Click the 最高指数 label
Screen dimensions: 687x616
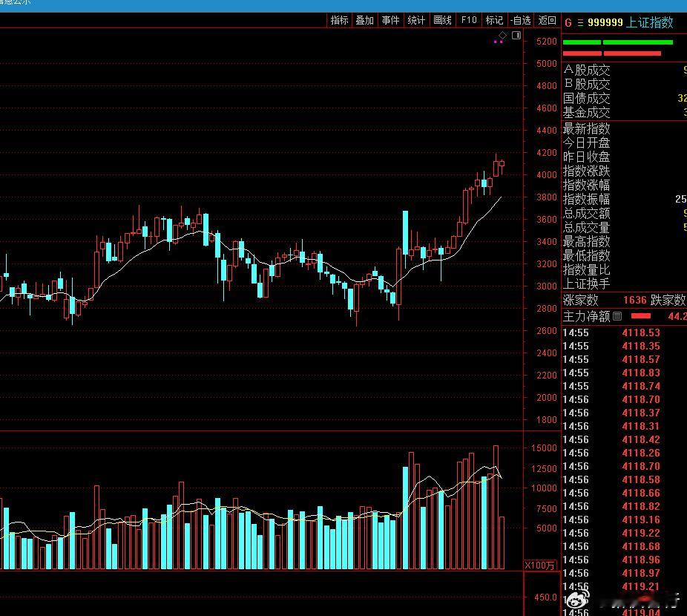586,241
